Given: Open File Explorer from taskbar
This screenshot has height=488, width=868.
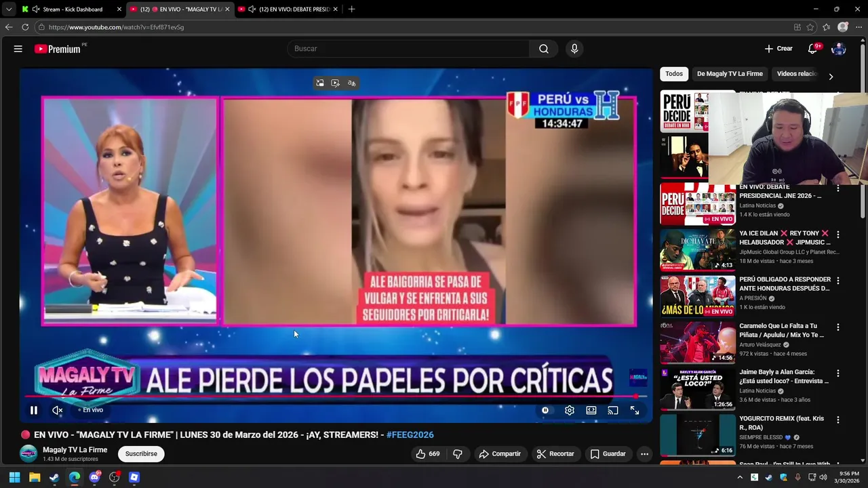Looking at the screenshot, I should coord(35,477).
